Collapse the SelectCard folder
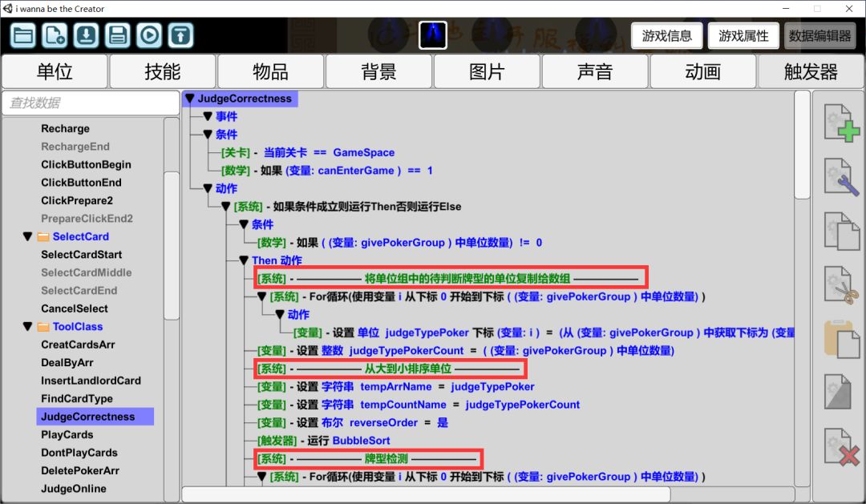The height and width of the screenshot is (504, 866). pos(28,236)
